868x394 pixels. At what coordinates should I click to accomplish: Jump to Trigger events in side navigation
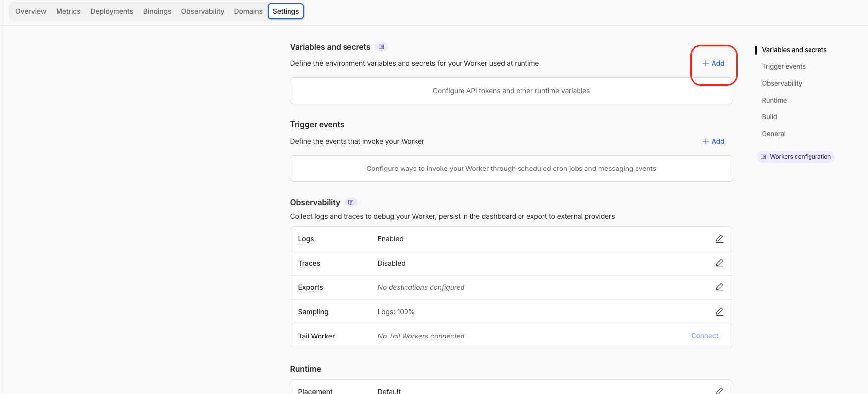click(784, 66)
